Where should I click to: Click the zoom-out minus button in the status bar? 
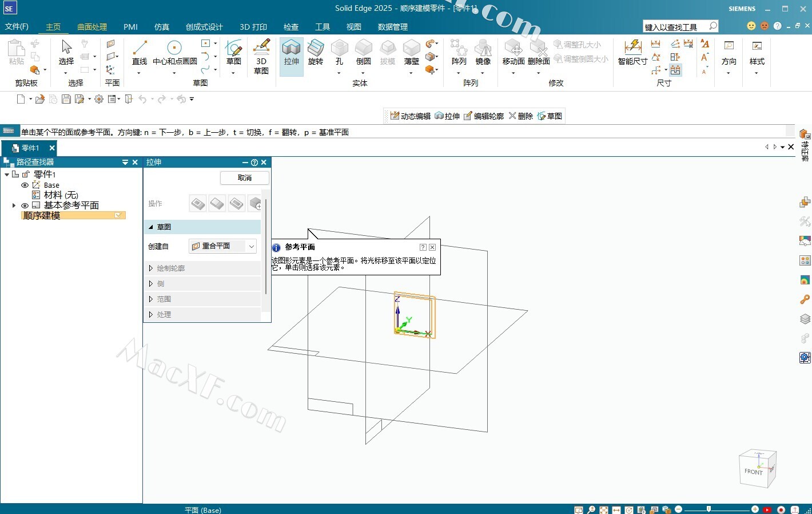(x=679, y=509)
